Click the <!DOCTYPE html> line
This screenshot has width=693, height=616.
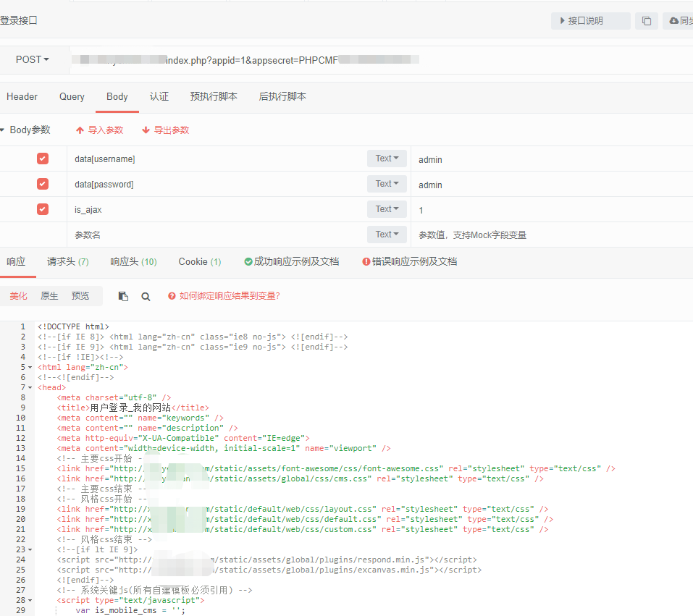pos(73,327)
